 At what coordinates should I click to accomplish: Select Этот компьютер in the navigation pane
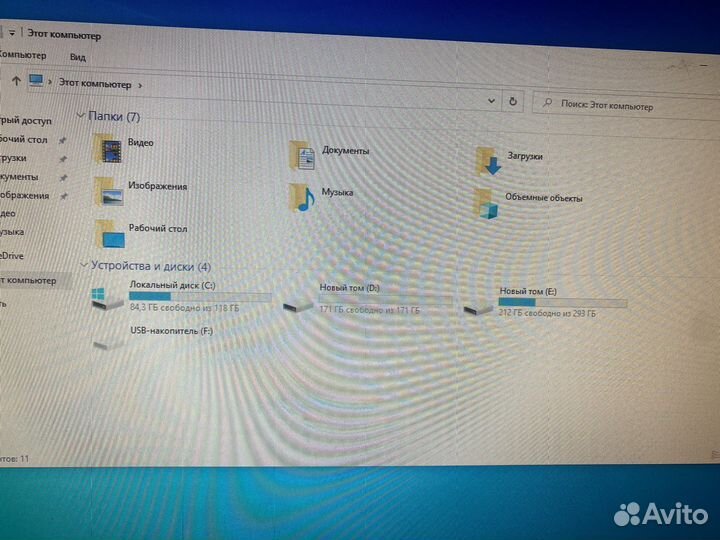coord(30,281)
